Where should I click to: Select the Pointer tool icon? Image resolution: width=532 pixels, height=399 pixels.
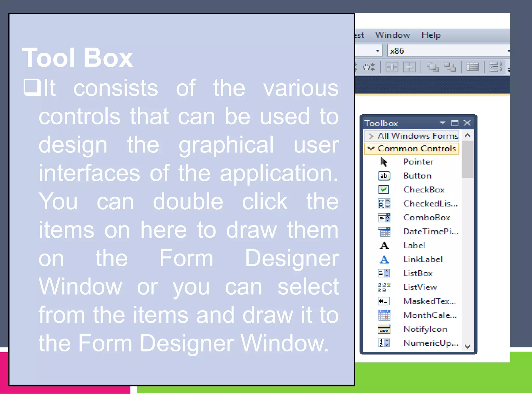(384, 162)
